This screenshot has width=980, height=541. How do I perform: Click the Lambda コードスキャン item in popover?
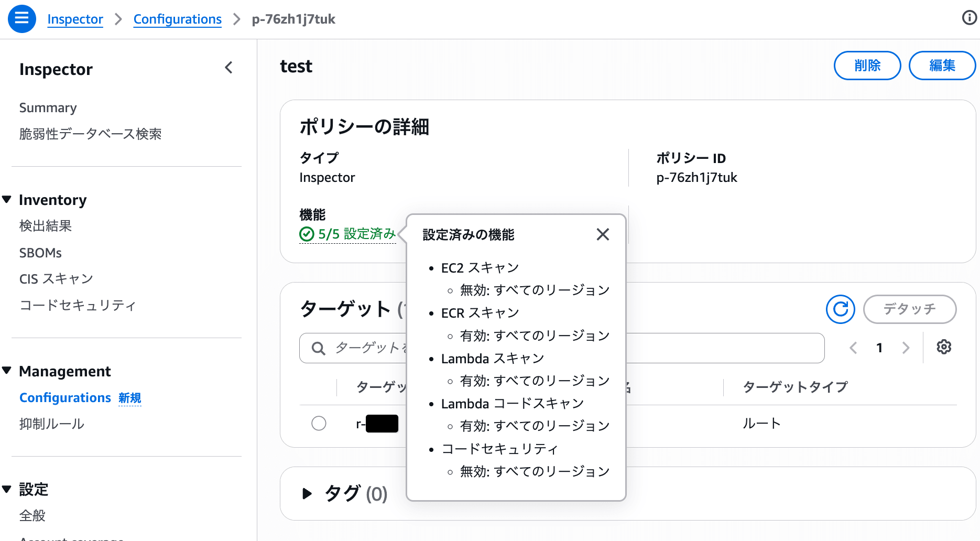tap(513, 404)
